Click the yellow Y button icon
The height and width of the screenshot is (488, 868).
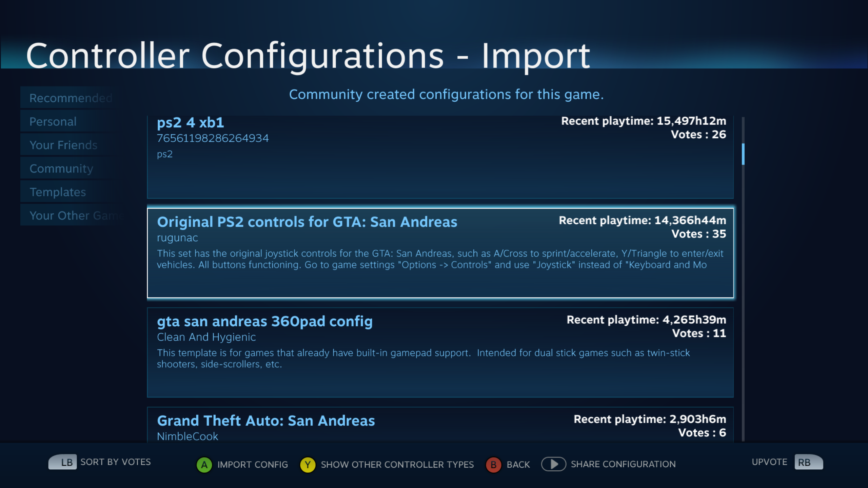click(x=308, y=464)
